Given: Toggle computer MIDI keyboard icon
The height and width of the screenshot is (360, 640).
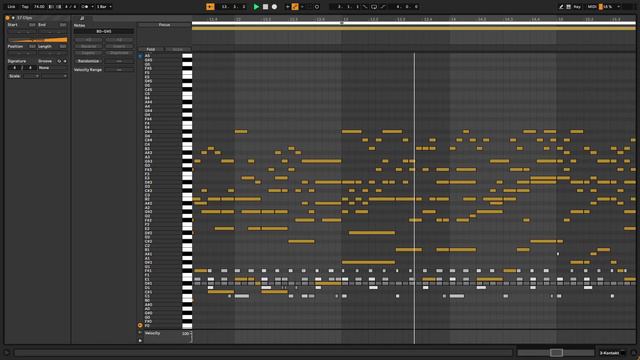Looking at the screenshot, I should coord(569,7).
